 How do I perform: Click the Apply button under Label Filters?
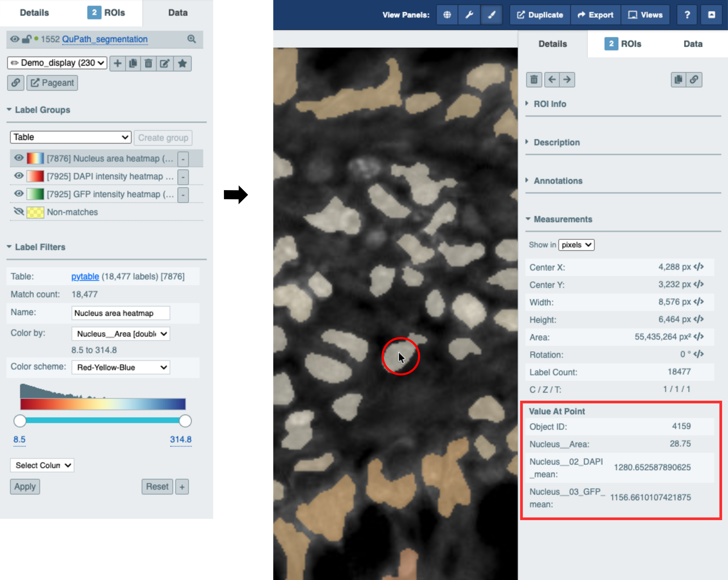(x=25, y=486)
